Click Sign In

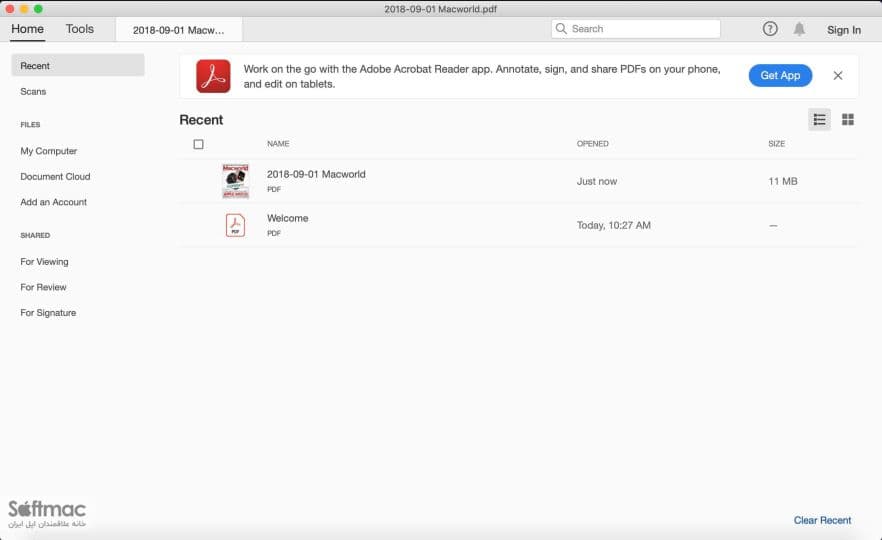(x=844, y=30)
